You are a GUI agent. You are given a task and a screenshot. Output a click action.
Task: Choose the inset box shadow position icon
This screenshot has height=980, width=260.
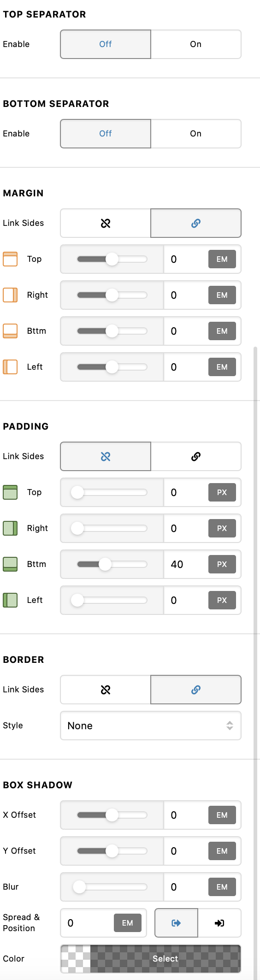219,923
